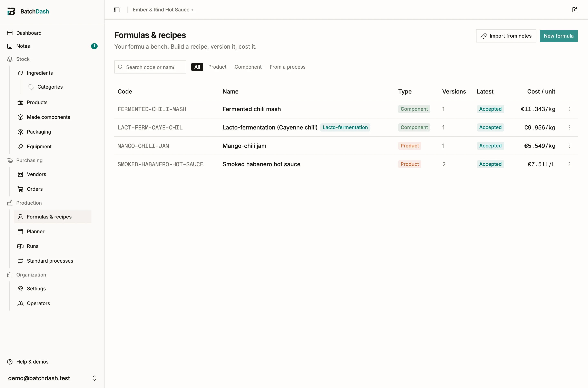Open Ember & Rind Hot Sauce workspace dropdown
Screen dimensions: 588x388
(x=163, y=10)
